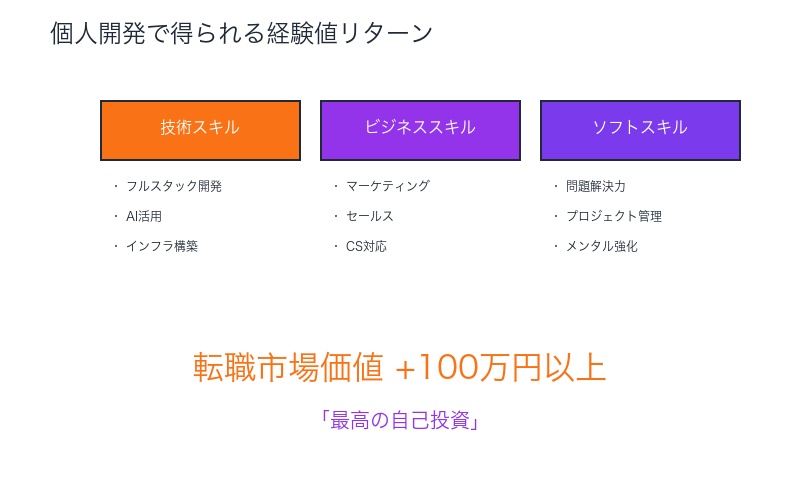Click the bullet dot before 問題解決力
Screen dimensions: 800x500
coord(556,186)
